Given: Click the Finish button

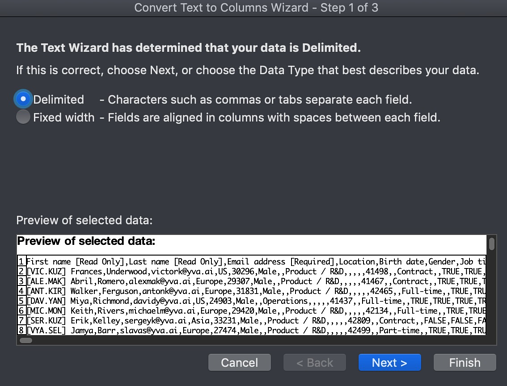Looking at the screenshot, I should (465, 362).
